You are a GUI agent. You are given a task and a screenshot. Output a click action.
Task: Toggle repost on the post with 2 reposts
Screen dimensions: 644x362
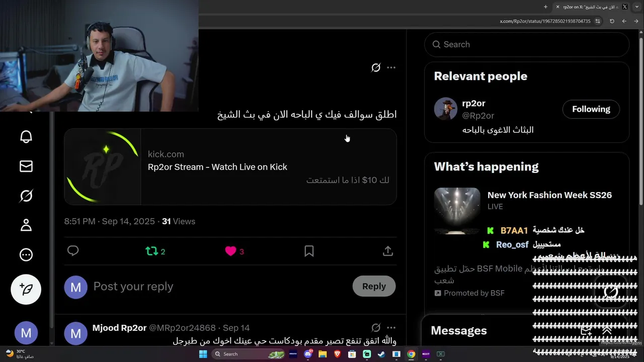tap(155, 251)
